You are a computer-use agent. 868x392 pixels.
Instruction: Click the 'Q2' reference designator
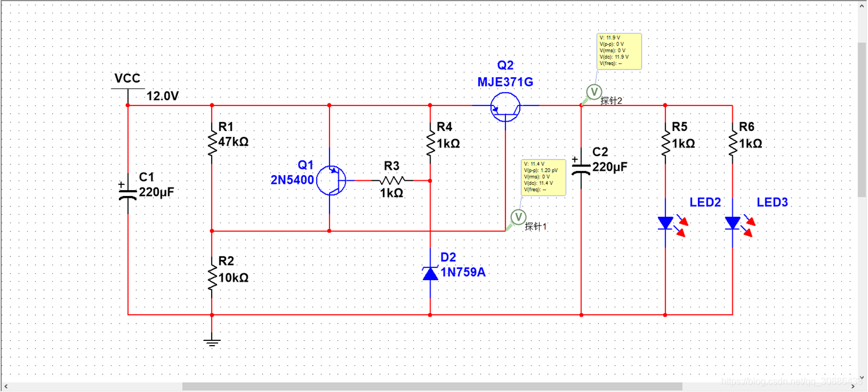pyautogui.click(x=505, y=66)
